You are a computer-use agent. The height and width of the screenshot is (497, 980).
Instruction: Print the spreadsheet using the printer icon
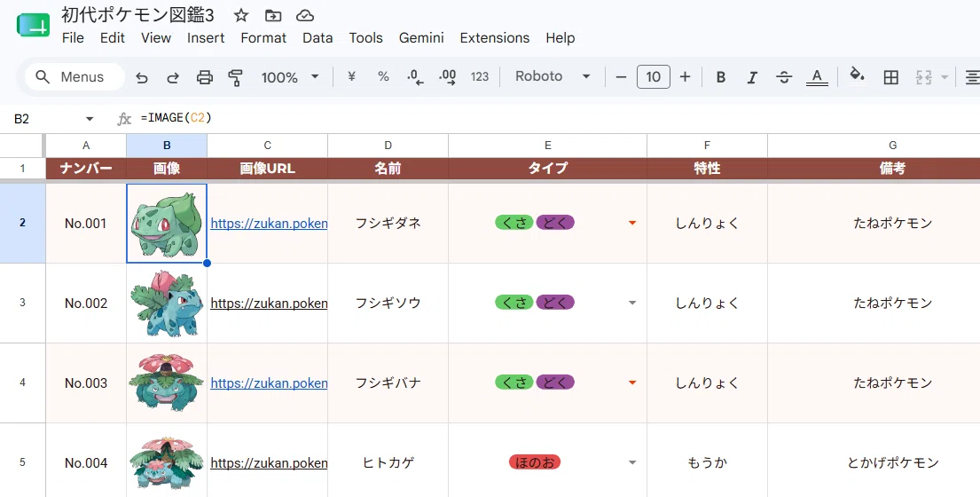tap(204, 77)
